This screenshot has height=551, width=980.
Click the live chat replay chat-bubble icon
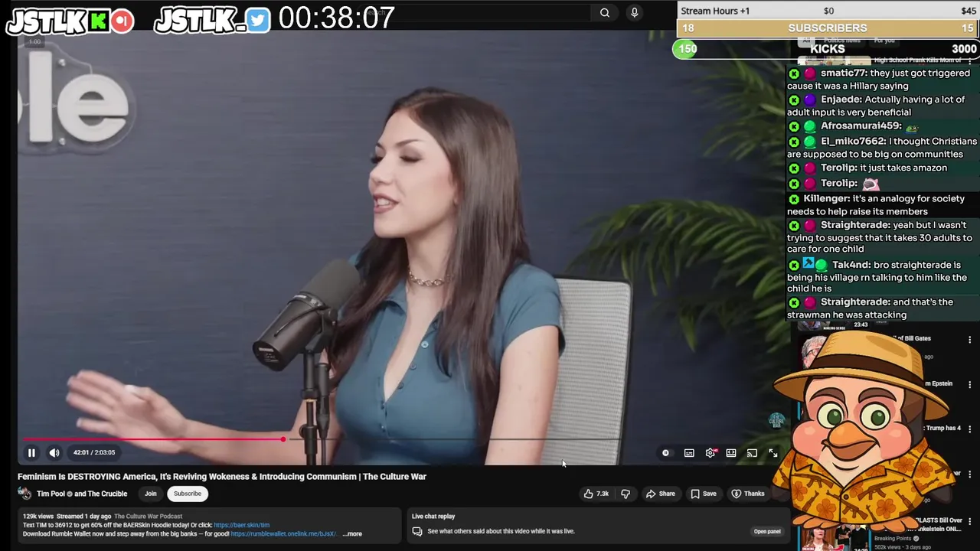click(x=417, y=531)
